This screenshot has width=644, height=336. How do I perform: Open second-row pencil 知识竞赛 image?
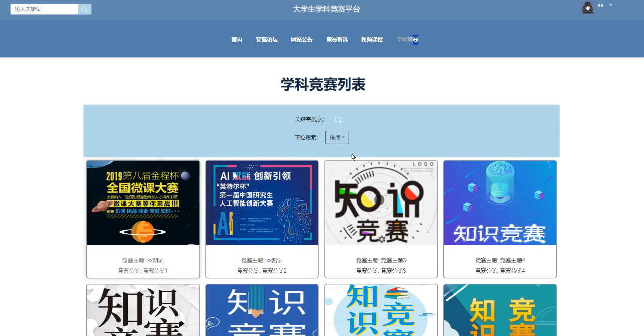coord(262,310)
